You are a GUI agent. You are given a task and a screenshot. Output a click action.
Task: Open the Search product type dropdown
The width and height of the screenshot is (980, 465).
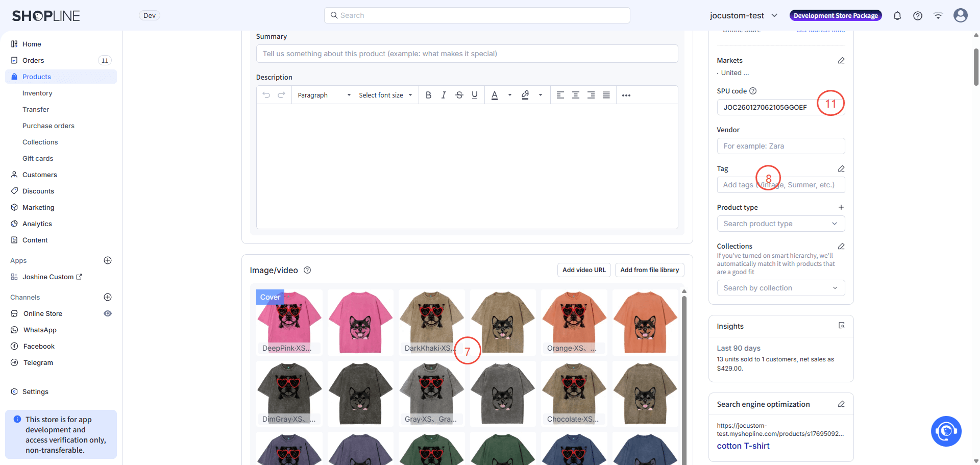click(x=780, y=224)
